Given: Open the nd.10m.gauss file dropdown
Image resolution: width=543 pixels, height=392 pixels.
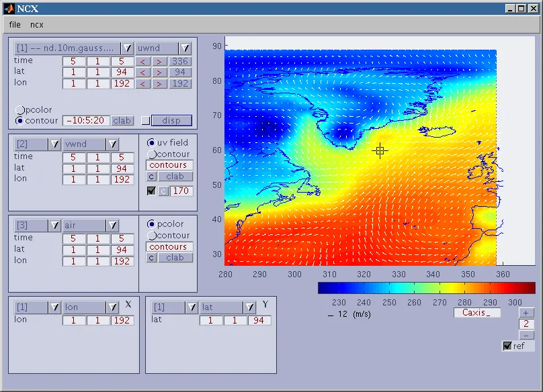Looking at the screenshot, I should click(126, 48).
